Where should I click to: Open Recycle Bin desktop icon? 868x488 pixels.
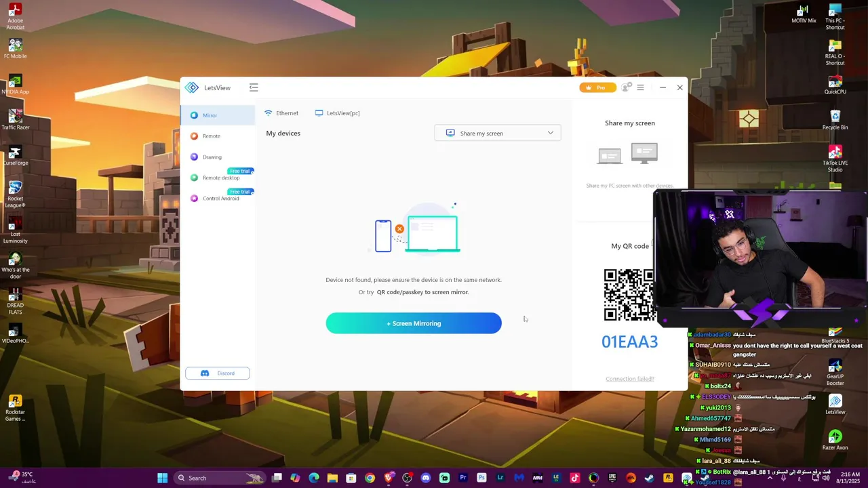point(835,120)
